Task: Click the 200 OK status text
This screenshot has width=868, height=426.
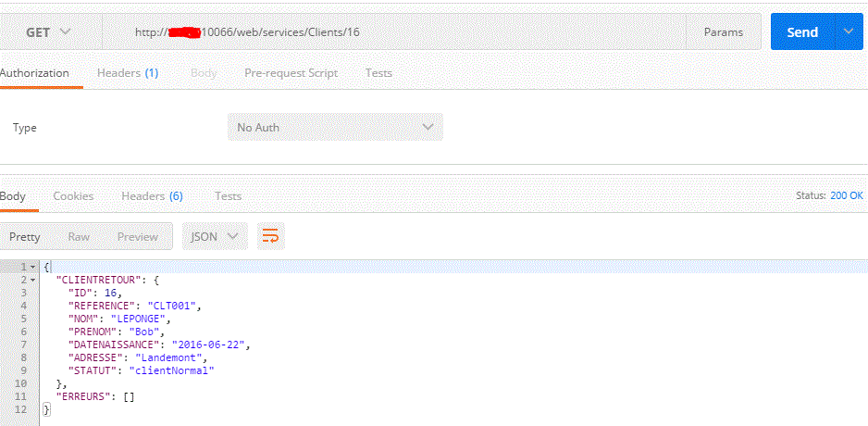Action: pos(847,195)
